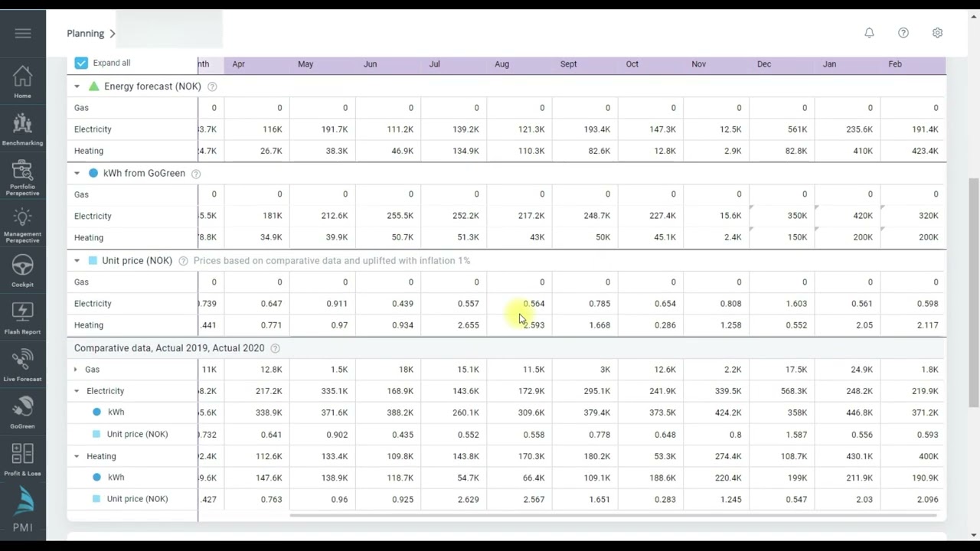Click blue kWh circle icon under Electricity
The image size is (980, 551).
(96, 412)
